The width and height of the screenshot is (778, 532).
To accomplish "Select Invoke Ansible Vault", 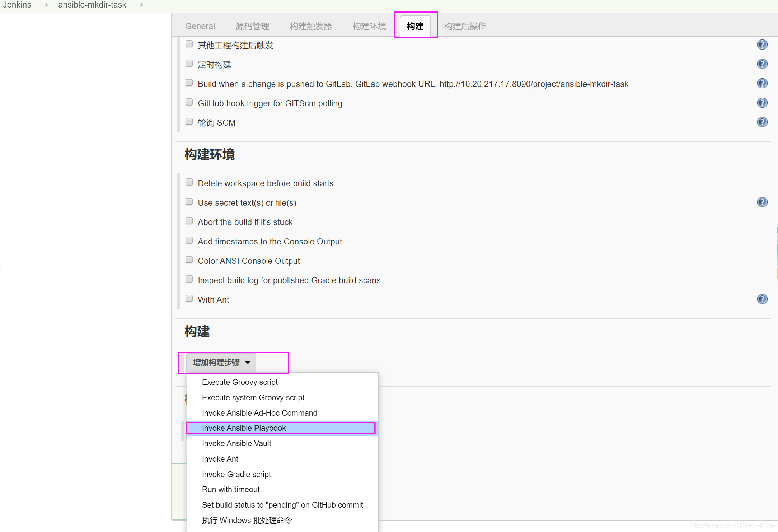I will pos(282,443).
